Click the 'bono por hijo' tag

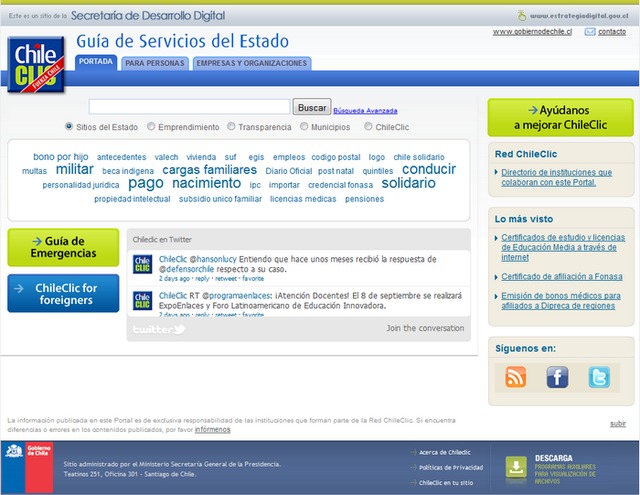[61, 157]
